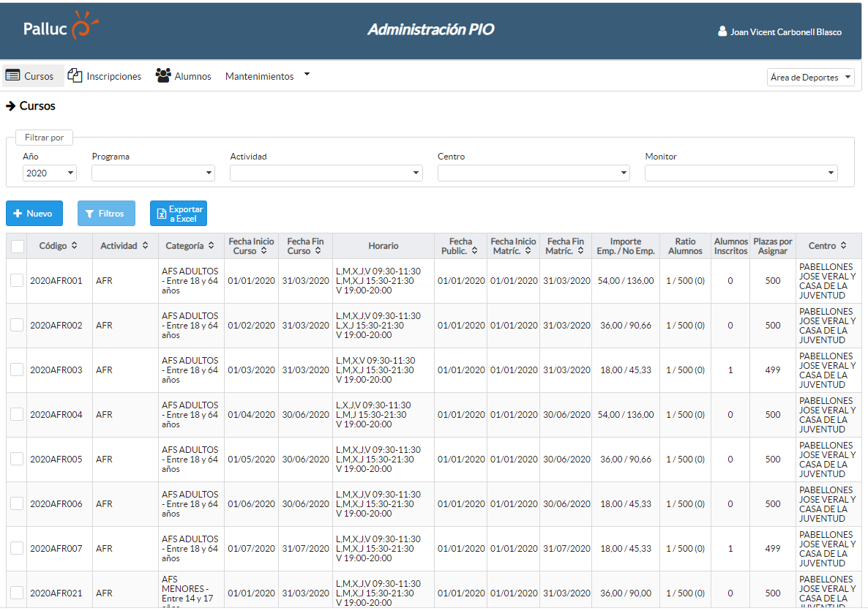
Task: Sort by Centro column sort icon
Action: pyautogui.click(x=843, y=246)
